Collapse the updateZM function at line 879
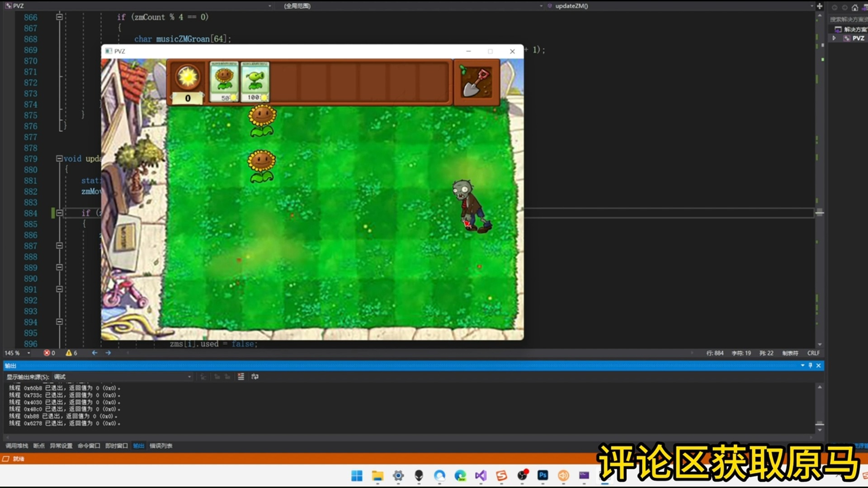The height and width of the screenshot is (488, 868). point(59,159)
